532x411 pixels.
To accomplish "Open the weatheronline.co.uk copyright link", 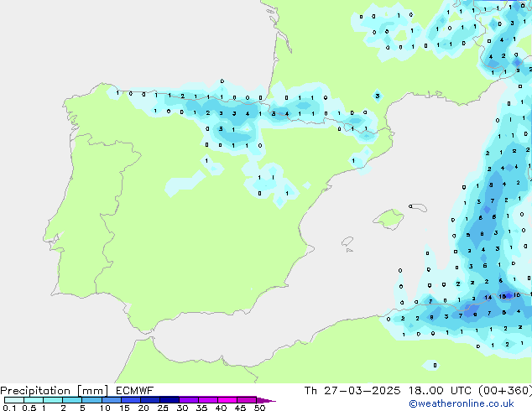I will point(462,403).
